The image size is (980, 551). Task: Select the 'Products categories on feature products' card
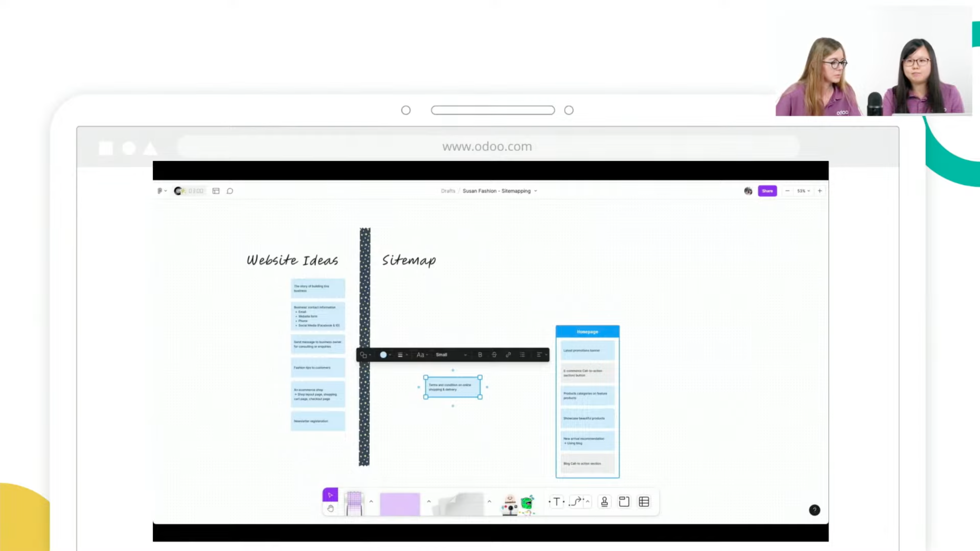pyautogui.click(x=587, y=396)
